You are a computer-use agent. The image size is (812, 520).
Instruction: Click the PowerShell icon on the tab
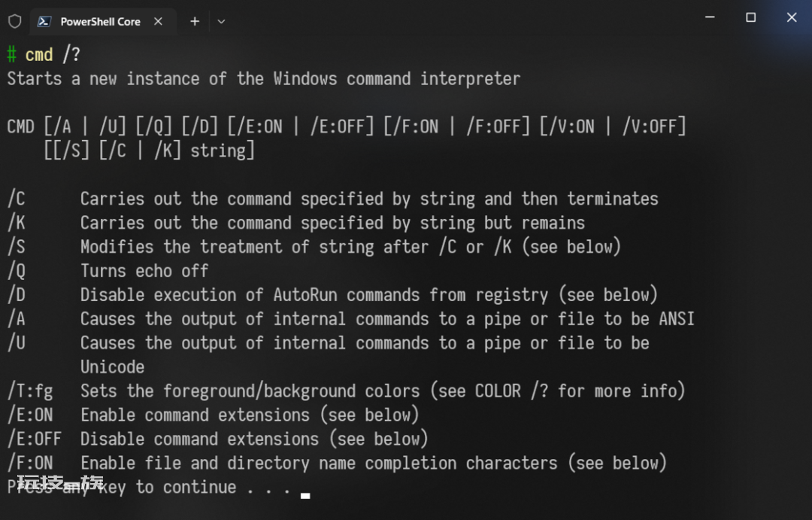[44, 21]
